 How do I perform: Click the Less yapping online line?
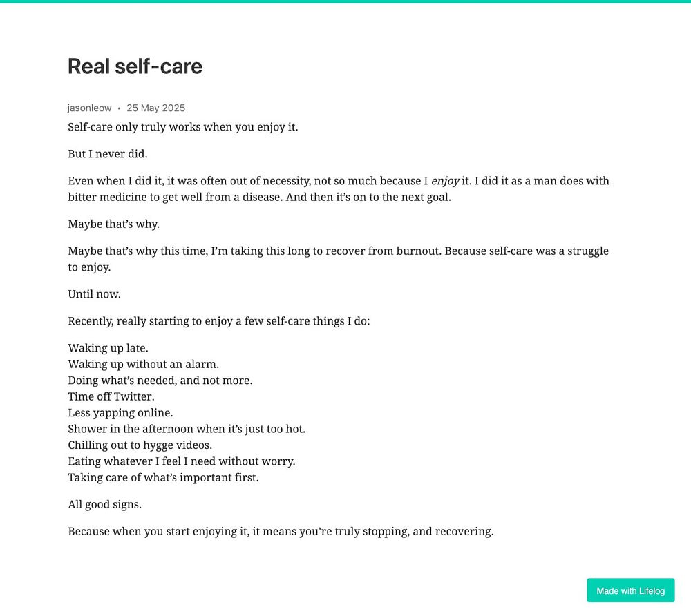120,413
